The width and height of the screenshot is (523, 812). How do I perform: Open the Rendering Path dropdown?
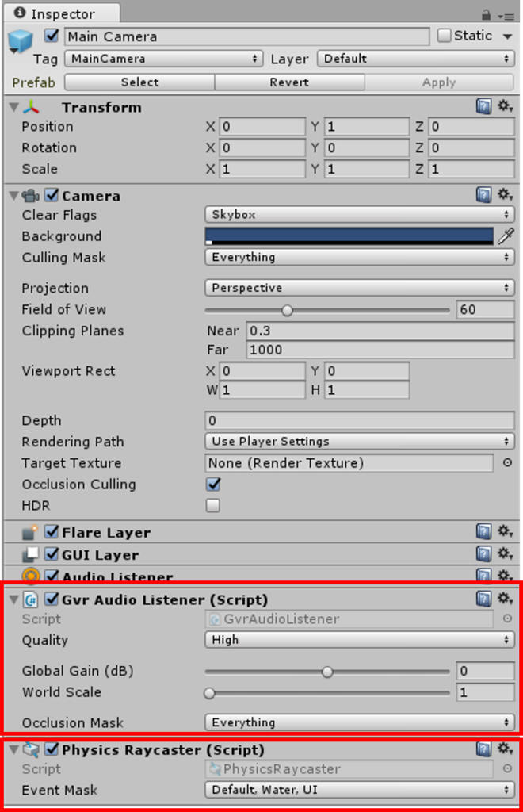[x=360, y=441]
